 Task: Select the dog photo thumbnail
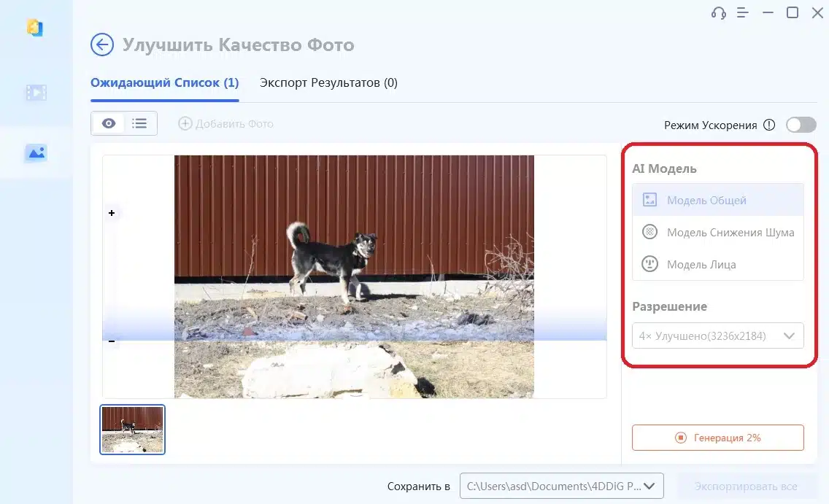pos(132,429)
